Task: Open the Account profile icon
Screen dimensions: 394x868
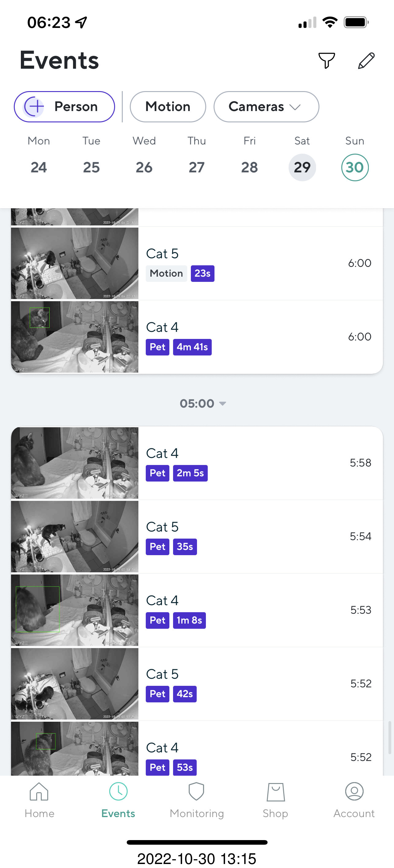Action: pos(354,792)
